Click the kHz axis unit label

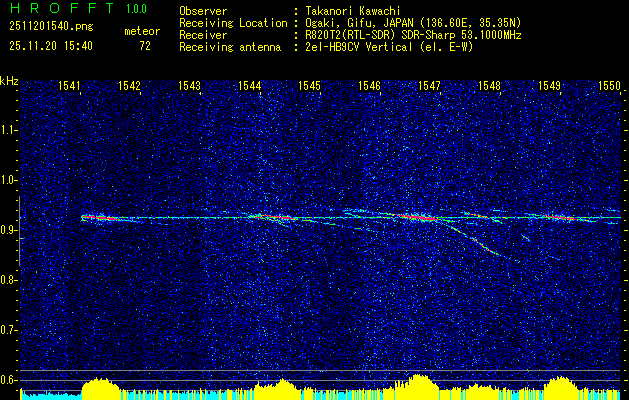pyautogui.click(x=9, y=81)
